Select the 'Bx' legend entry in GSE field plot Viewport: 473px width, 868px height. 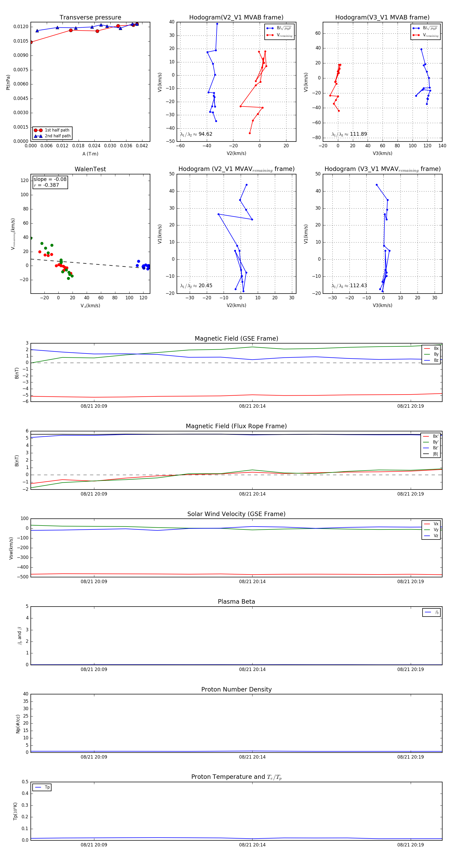[431, 349]
